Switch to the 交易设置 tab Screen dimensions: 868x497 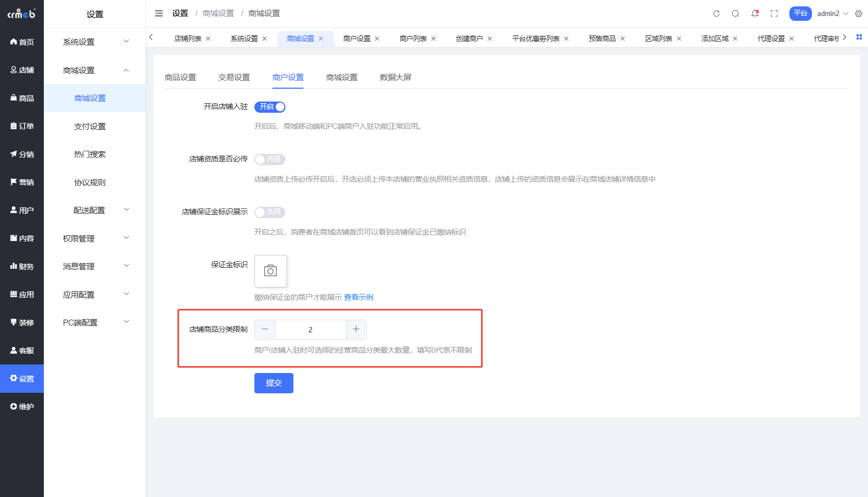(234, 77)
